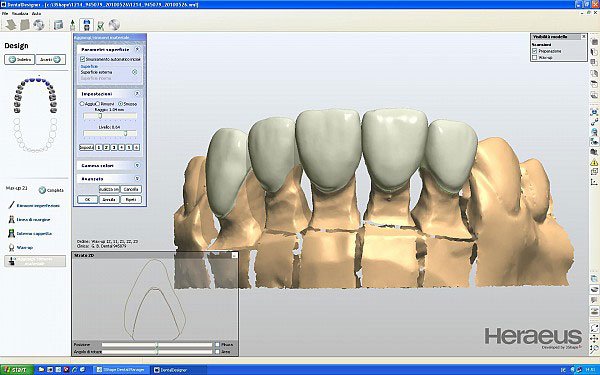The width and height of the screenshot is (600, 375).
Task: Click the yellow warning triangle icon
Action: pos(594,163)
